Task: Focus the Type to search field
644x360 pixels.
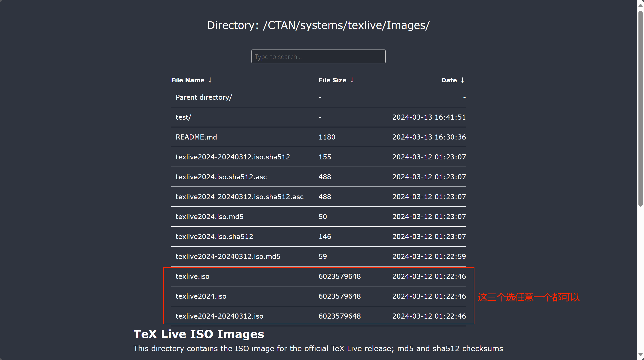Action: coord(318,56)
